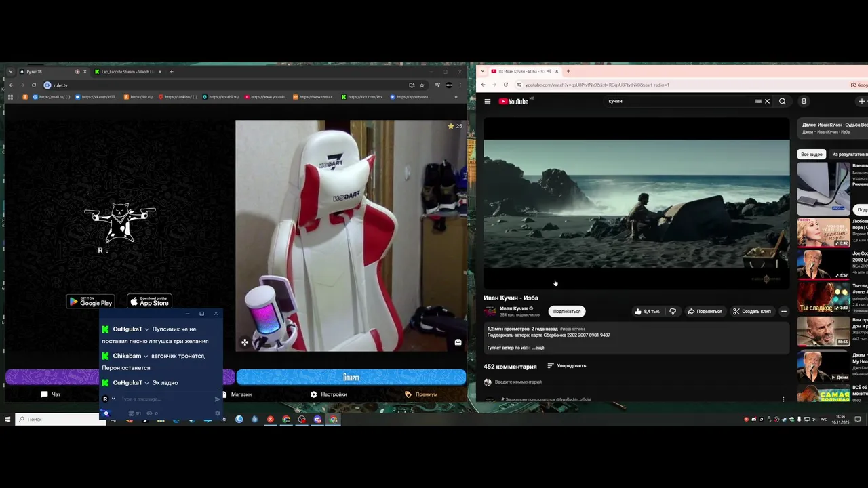This screenshot has width=868, height=488.
Task: Clear the YouTube search text
Action: click(x=768, y=101)
